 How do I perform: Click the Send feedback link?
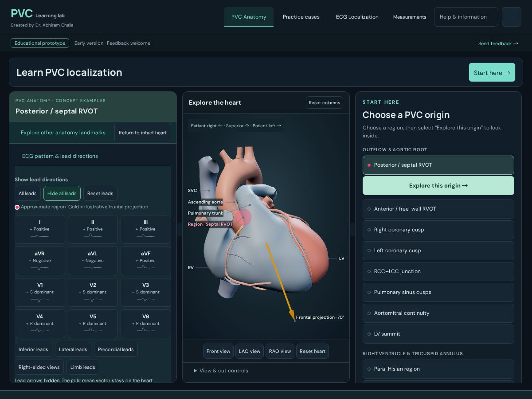click(498, 43)
